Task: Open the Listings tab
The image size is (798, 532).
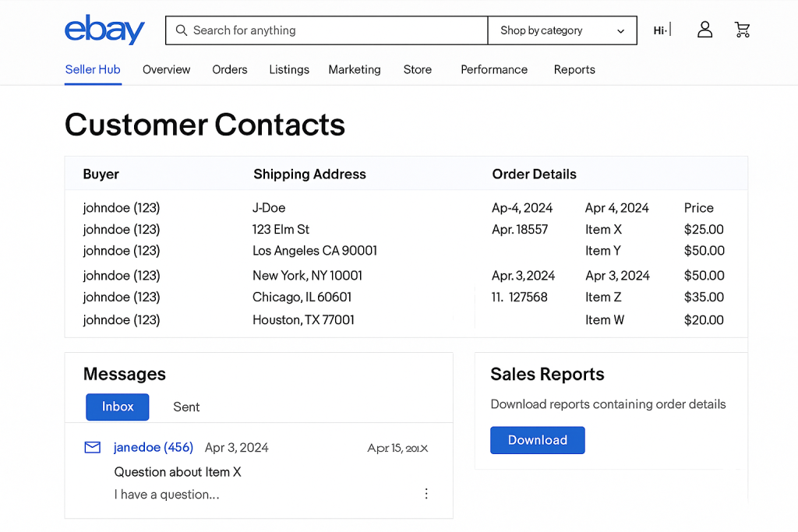Action: 289,69
